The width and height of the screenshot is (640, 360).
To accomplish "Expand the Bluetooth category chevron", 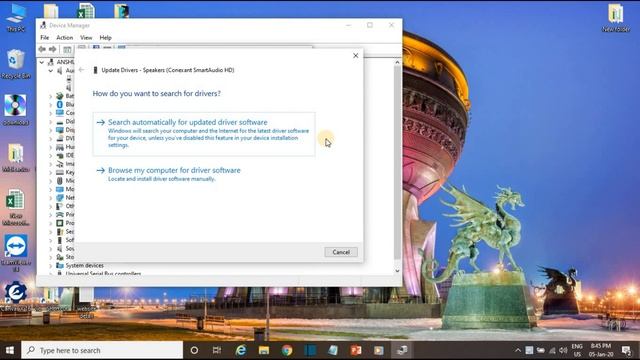I will tap(50, 104).
